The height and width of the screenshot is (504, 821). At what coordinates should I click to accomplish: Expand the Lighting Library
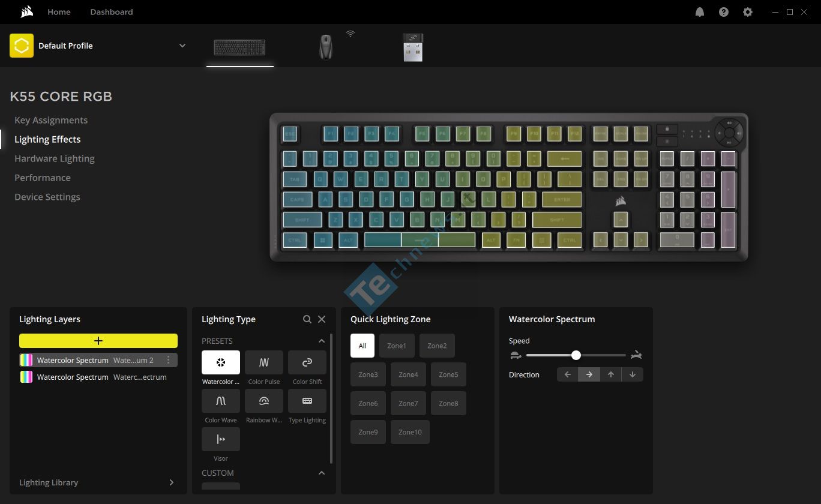click(x=172, y=482)
